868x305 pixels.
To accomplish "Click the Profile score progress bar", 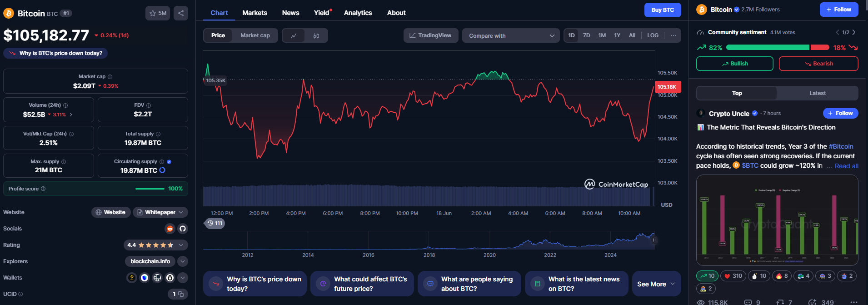I will click(x=150, y=189).
